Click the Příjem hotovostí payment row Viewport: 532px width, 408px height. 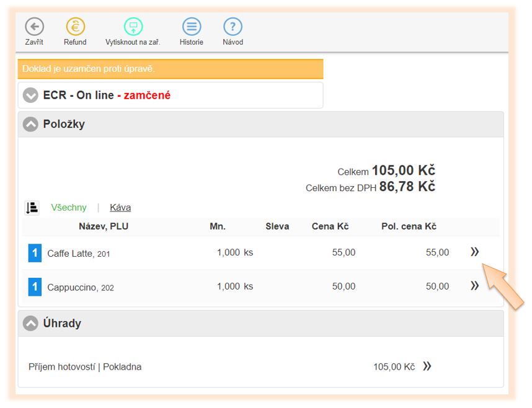tap(85, 367)
